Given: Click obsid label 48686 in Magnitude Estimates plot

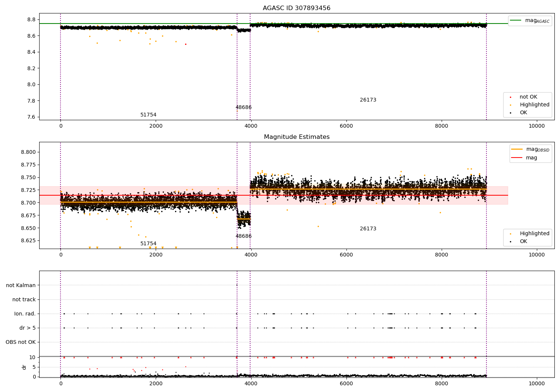Looking at the screenshot, I should (x=243, y=236).
